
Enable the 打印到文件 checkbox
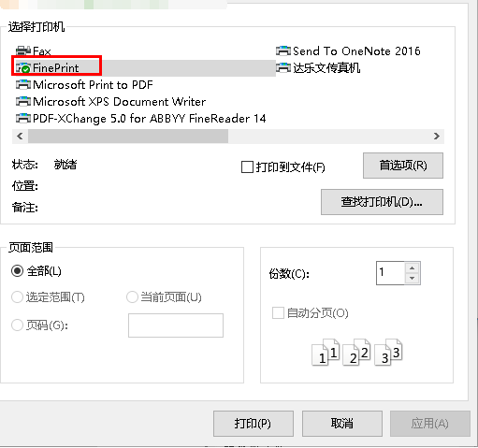tap(247, 166)
